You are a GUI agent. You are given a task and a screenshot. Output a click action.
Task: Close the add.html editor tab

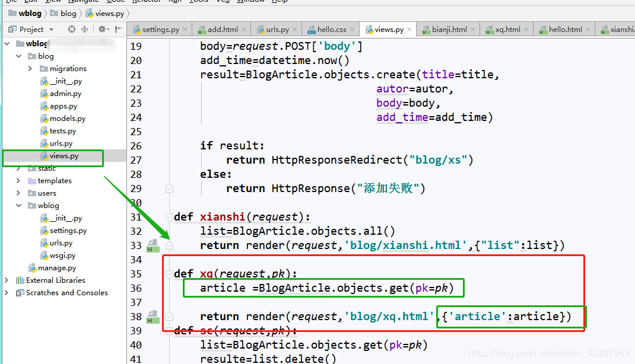tap(243, 30)
